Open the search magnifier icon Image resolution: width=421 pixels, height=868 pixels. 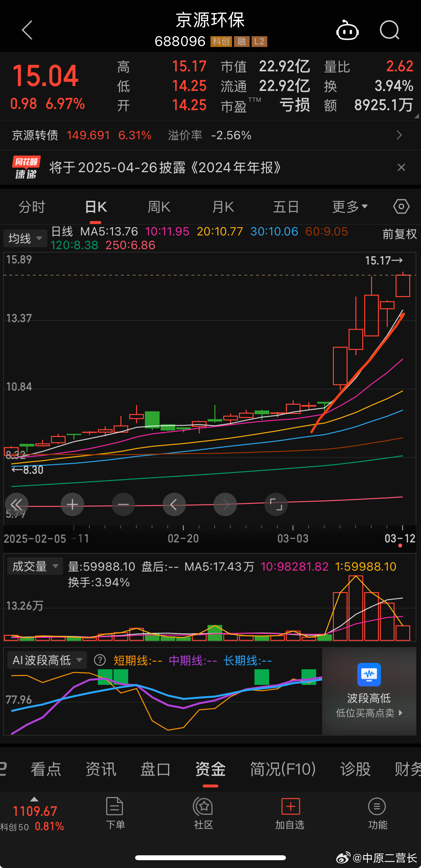(x=390, y=30)
